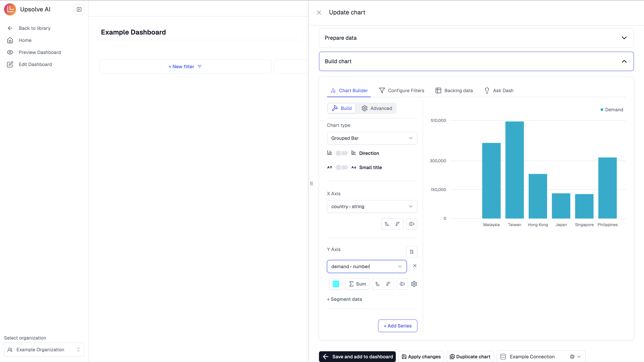Click Segment data
Screen dimensions: 644x362
(x=344, y=299)
